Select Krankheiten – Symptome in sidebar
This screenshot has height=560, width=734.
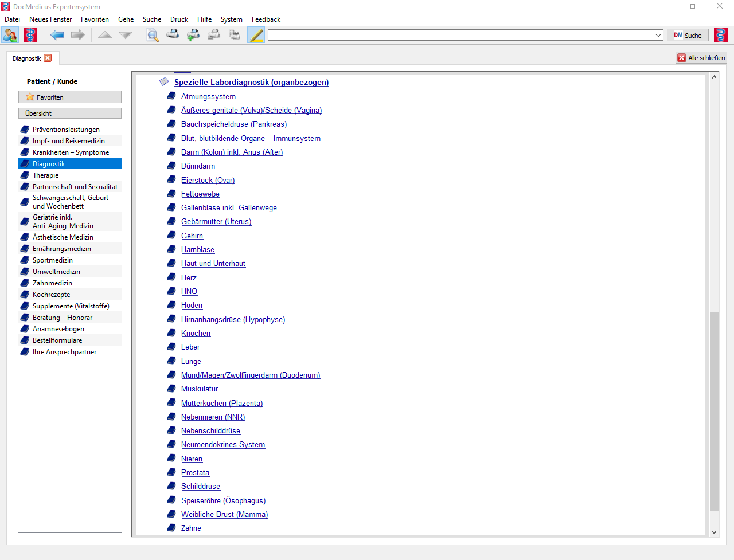coord(70,152)
